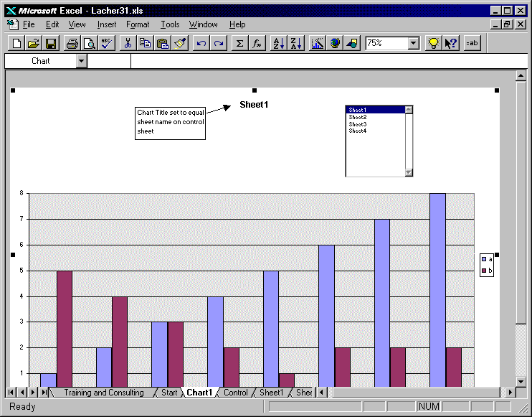
Task: Click the workbook document icon beside File
Action: click(x=13, y=24)
